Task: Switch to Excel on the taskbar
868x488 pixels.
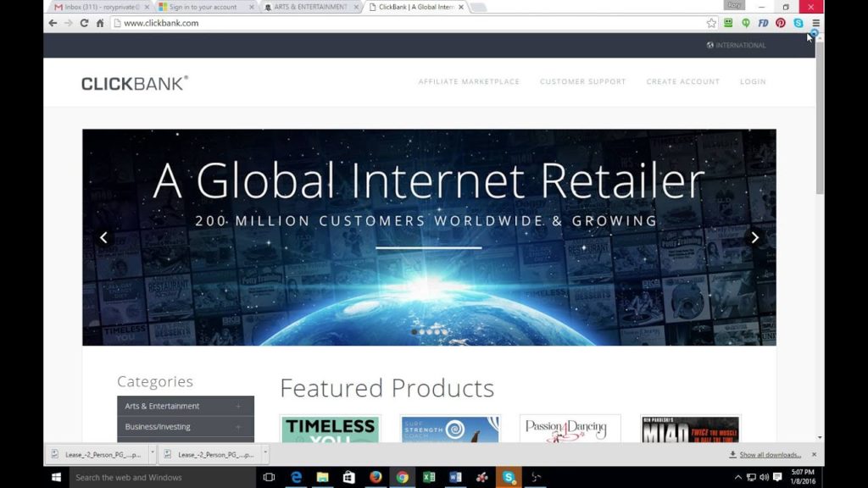Action: pyautogui.click(x=429, y=477)
